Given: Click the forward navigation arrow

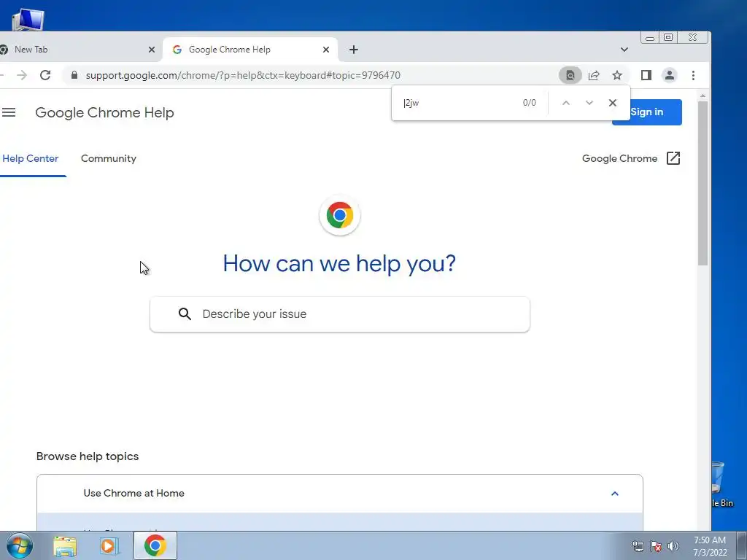Looking at the screenshot, I should [21, 75].
